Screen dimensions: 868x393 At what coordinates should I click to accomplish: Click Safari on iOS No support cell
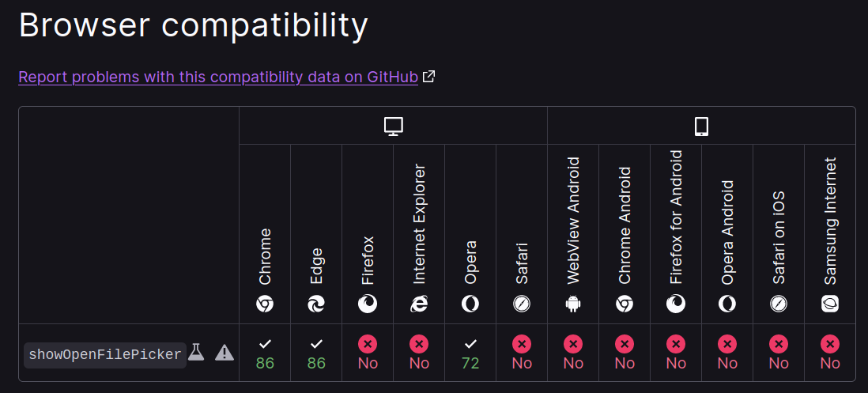(779, 353)
